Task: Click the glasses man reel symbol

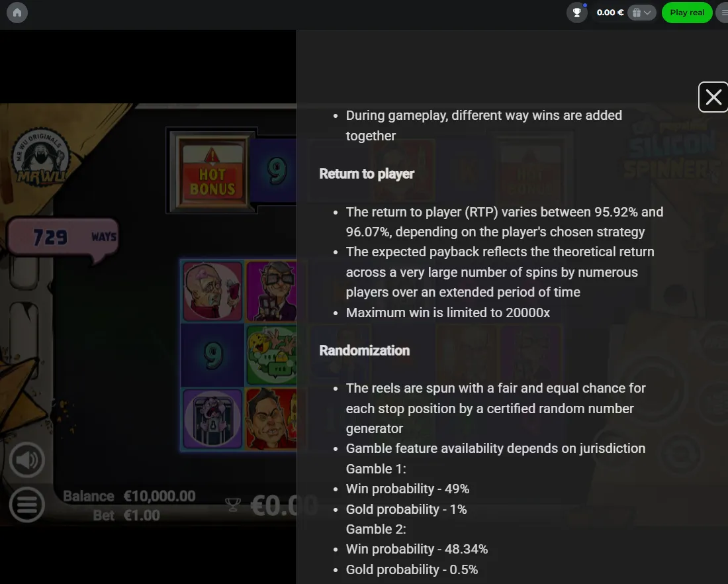Action: (x=271, y=291)
